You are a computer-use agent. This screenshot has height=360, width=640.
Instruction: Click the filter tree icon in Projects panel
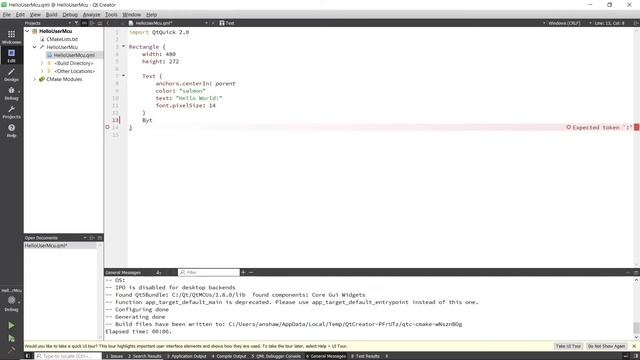76,23
